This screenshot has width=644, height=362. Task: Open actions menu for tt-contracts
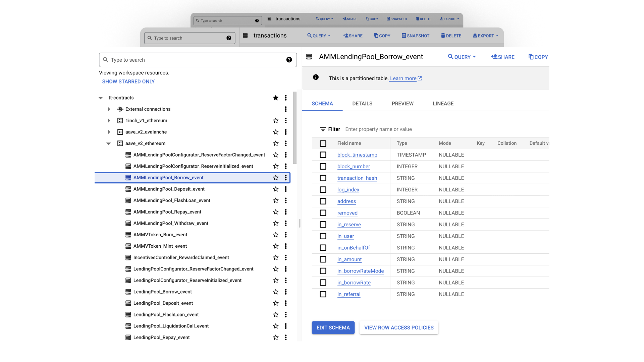click(286, 98)
